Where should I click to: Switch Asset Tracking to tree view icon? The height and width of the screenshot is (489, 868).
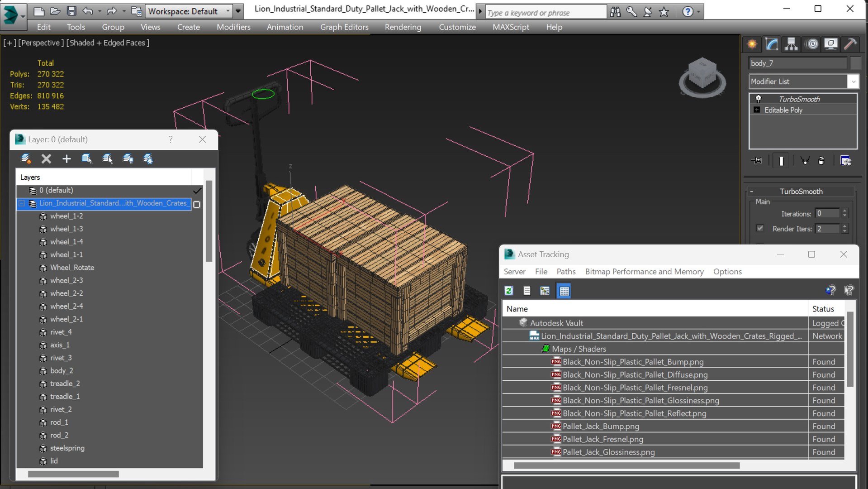(545, 291)
